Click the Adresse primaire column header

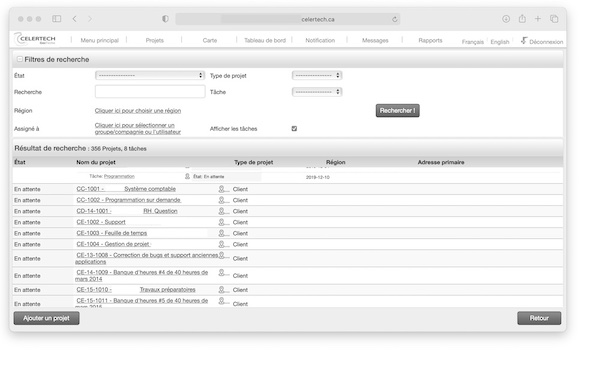point(441,162)
